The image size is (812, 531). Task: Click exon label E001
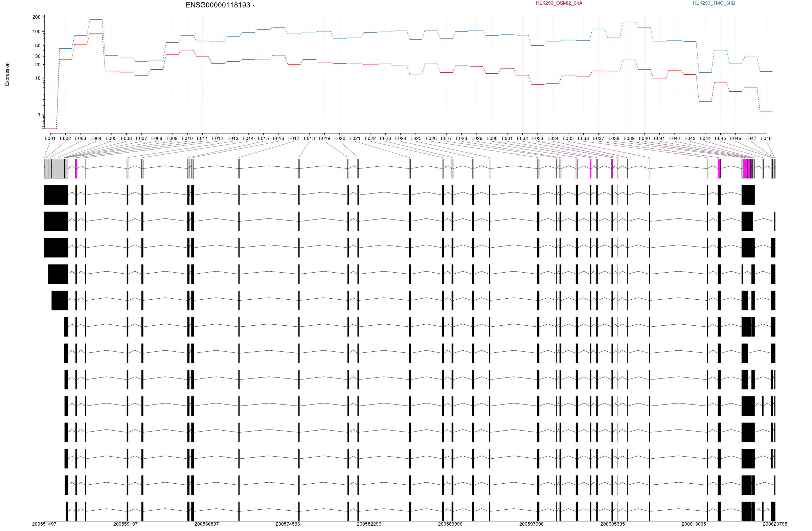point(50,138)
